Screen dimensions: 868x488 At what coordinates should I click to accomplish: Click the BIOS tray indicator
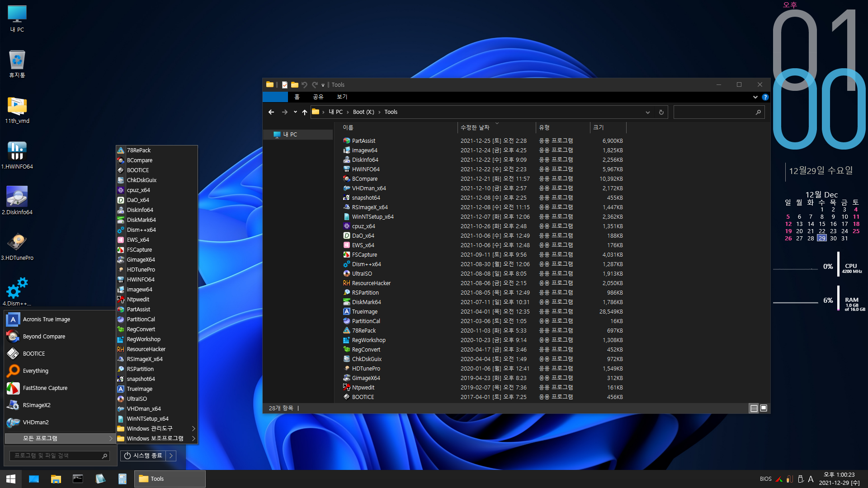[765, 479]
